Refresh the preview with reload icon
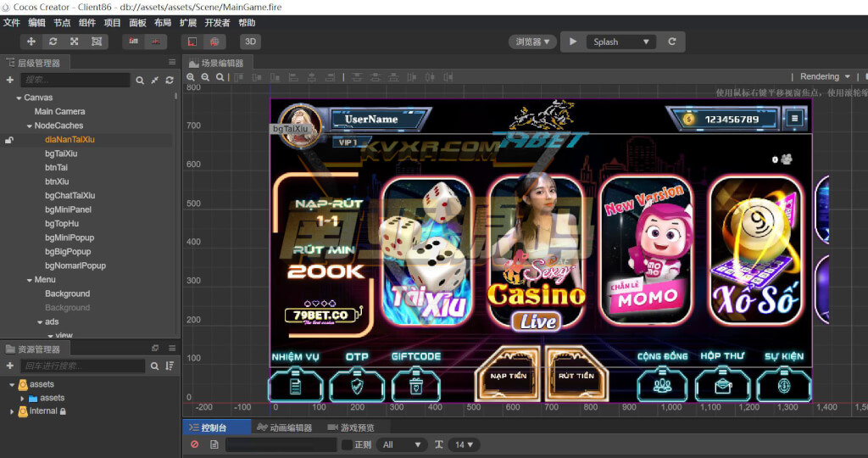Screen dimensions: 868x458 pyautogui.click(x=672, y=42)
